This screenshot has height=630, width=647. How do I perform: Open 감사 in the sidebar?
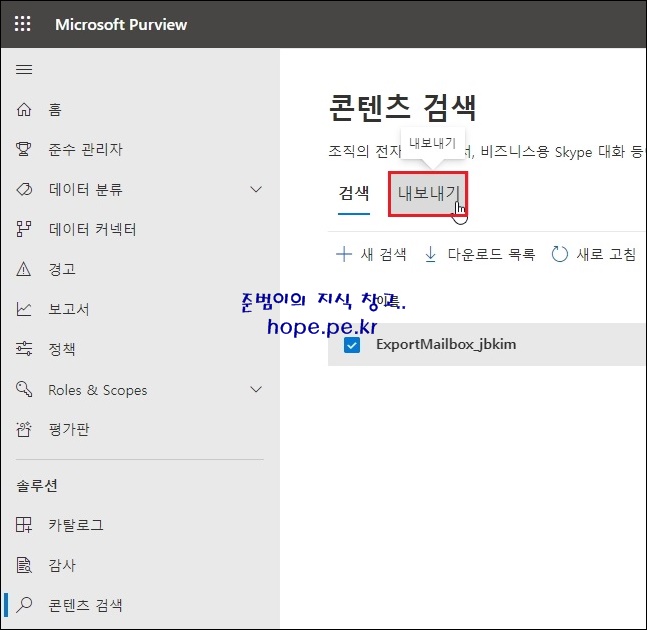pos(140,565)
